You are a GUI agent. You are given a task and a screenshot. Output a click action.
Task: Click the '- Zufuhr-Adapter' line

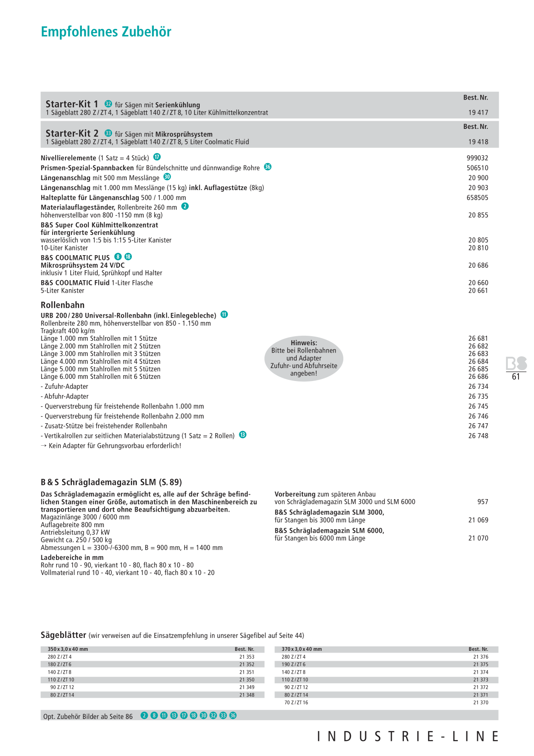click(65, 387)
